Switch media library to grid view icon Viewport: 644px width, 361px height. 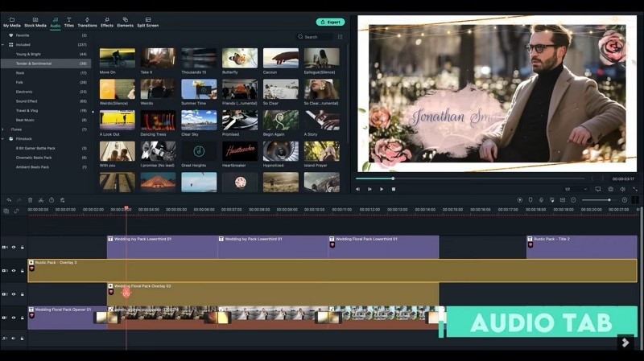[340, 37]
